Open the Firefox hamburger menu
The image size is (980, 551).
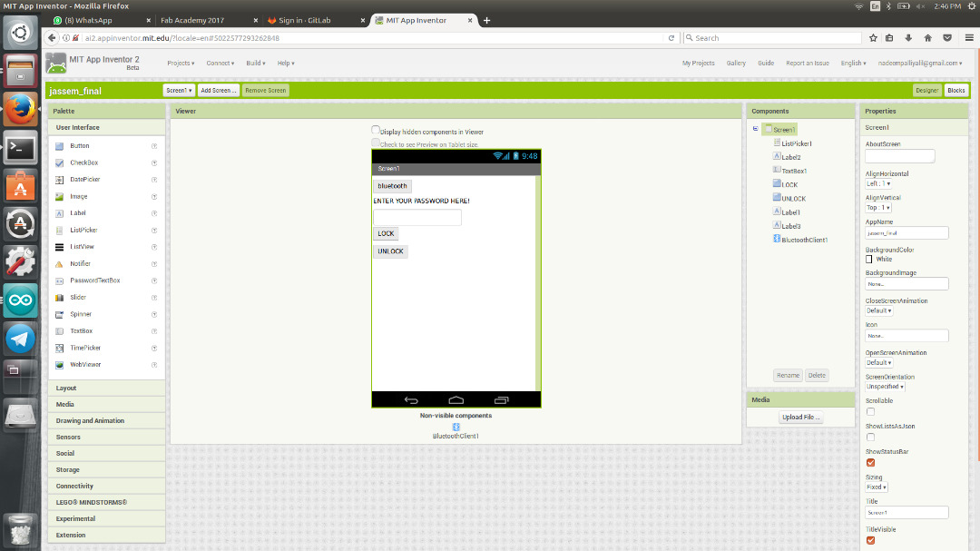969,38
